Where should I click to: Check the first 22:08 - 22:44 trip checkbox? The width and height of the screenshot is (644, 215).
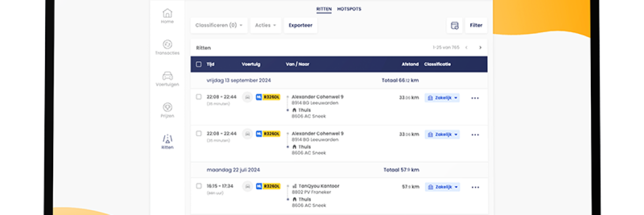point(199,97)
